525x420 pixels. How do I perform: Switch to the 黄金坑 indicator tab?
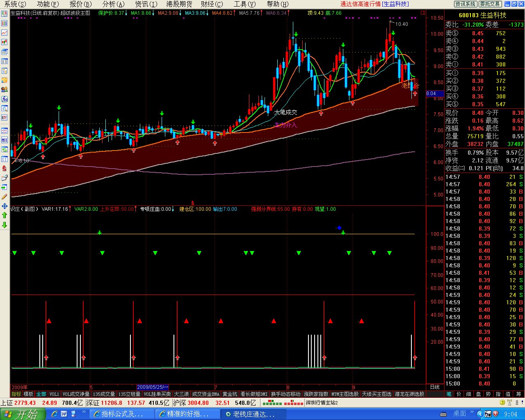point(230,394)
